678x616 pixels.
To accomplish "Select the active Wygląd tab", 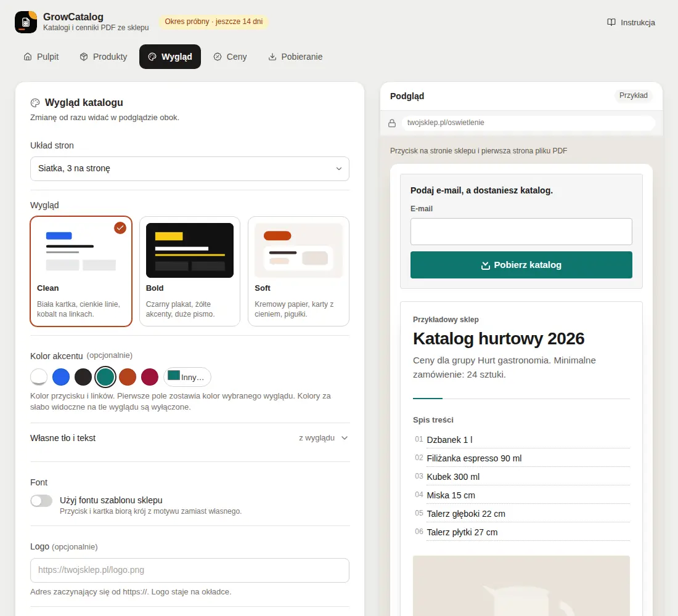I will (170, 57).
